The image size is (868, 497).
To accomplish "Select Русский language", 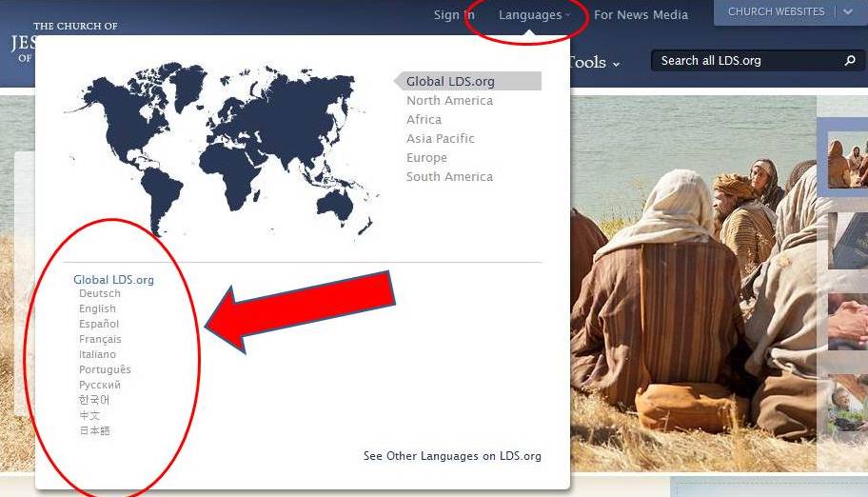I will (100, 386).
